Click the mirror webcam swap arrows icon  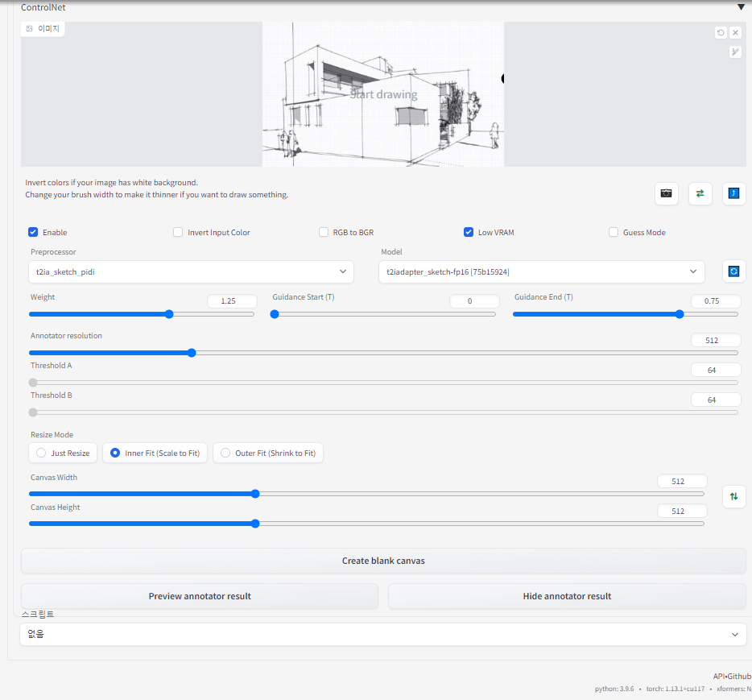pos(700,193)
